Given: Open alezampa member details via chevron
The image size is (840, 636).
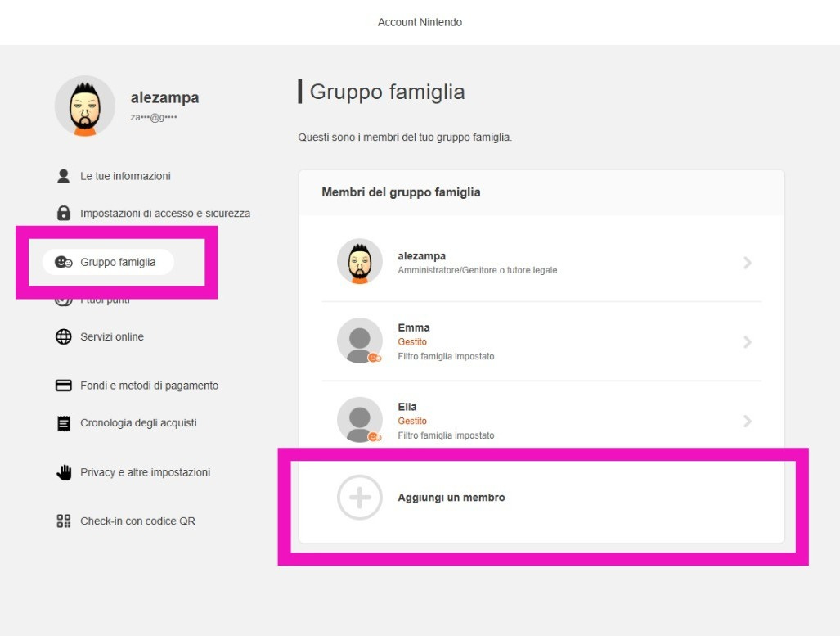Looking at the screenshot, I should tap(748, 263).
